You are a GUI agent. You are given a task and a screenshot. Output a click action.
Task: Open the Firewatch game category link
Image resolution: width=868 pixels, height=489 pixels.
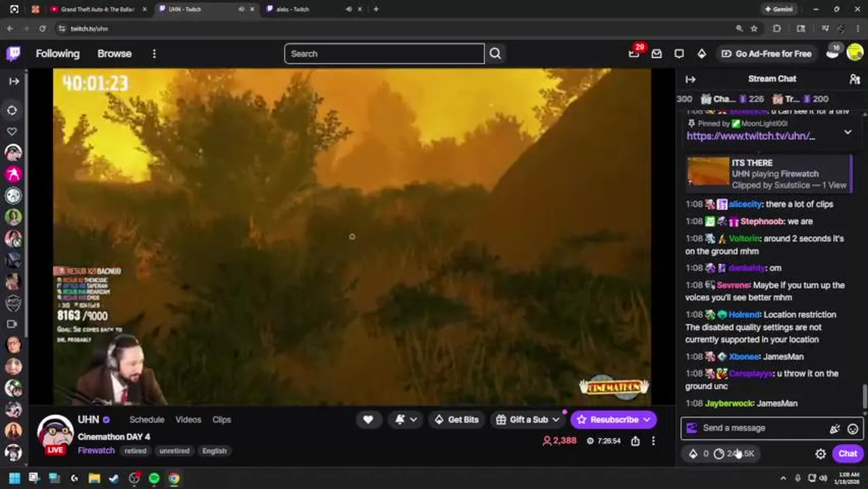pyautogui.click(x=96, y=450)
